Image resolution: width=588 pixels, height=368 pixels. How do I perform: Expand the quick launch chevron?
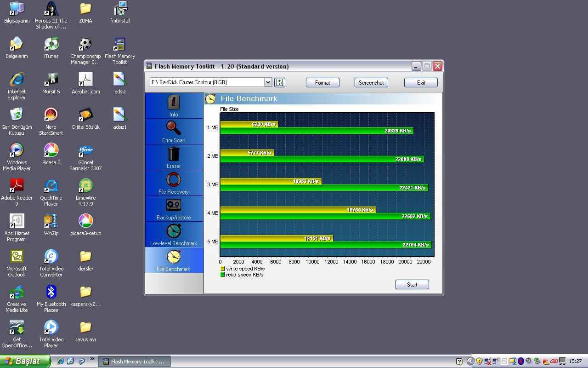tap(92, 359)
